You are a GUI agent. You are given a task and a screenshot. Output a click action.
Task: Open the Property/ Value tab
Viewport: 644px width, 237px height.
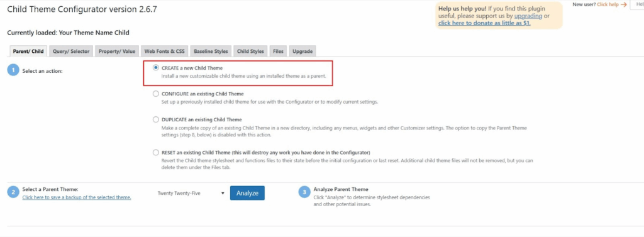(116, 52)
